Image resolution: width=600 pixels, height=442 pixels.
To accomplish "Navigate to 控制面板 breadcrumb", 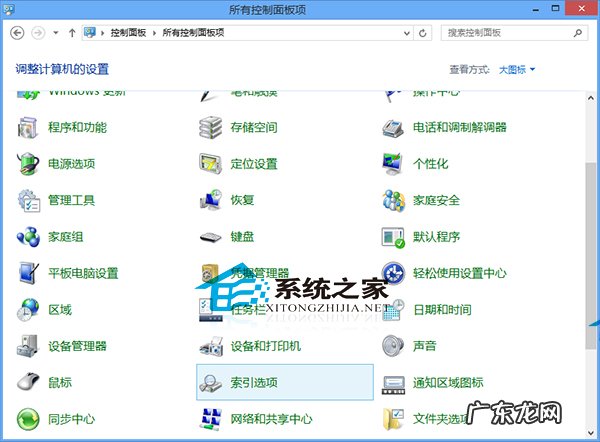I will tap(128, 33).
